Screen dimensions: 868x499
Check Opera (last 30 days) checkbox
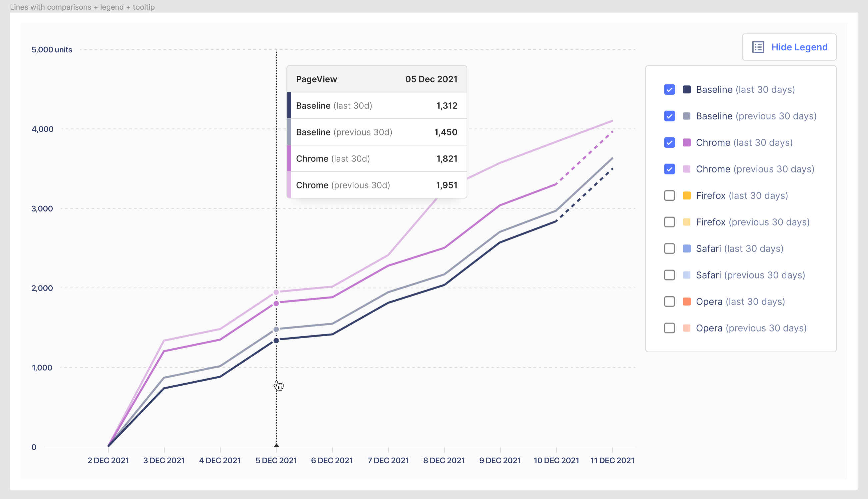(x=669, y=302)
